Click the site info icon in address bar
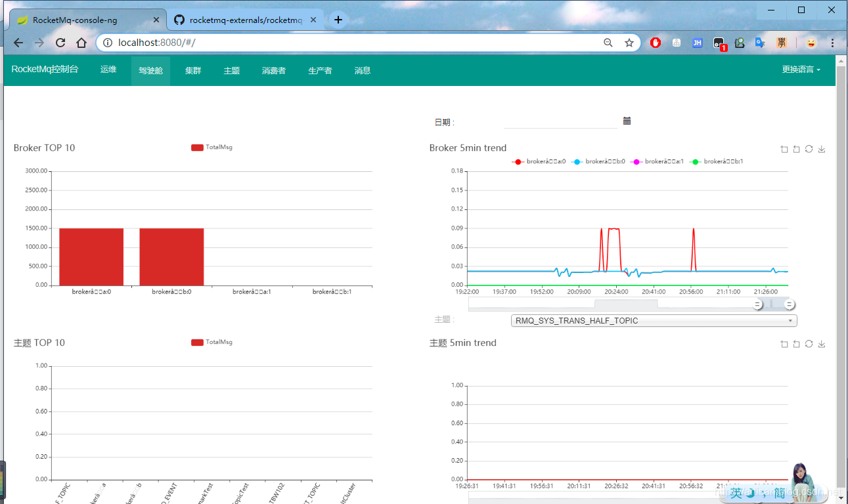 point(108,43)
